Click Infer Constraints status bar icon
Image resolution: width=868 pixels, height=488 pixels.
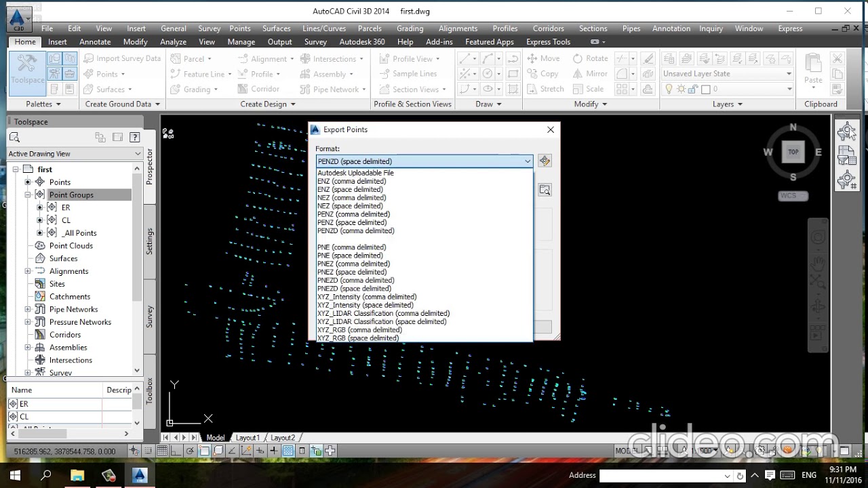(134, 451)
